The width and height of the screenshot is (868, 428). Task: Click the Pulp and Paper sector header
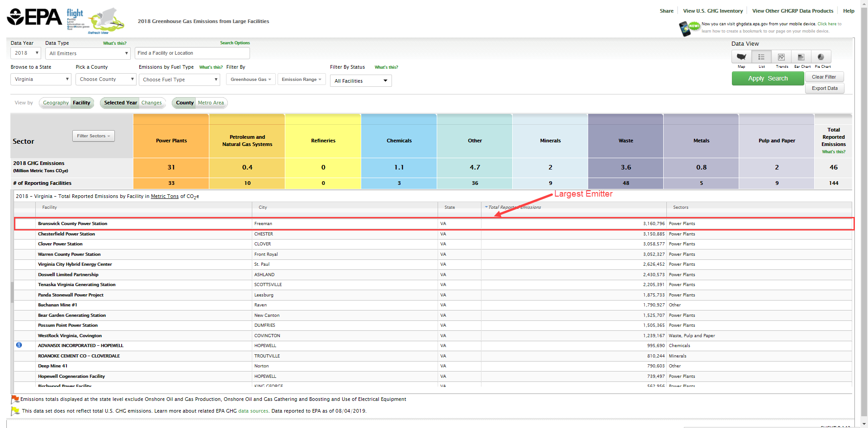coord(777,141)
